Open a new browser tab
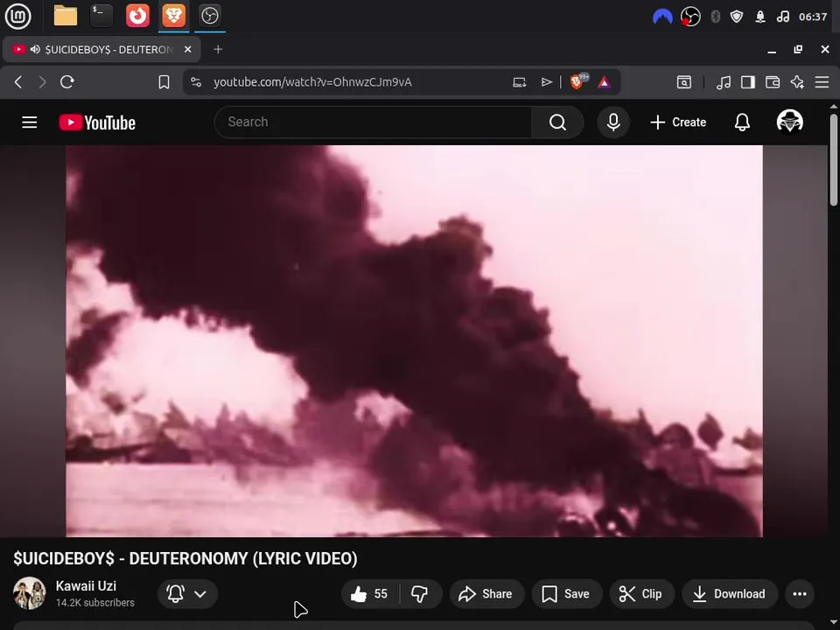This screenshot has width=840, height=630. pos(218,49)
